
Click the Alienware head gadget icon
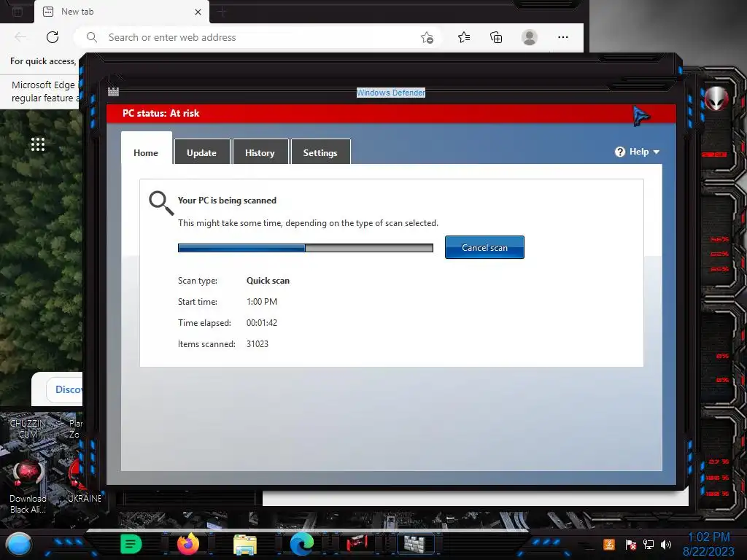[x=716, y=98]
